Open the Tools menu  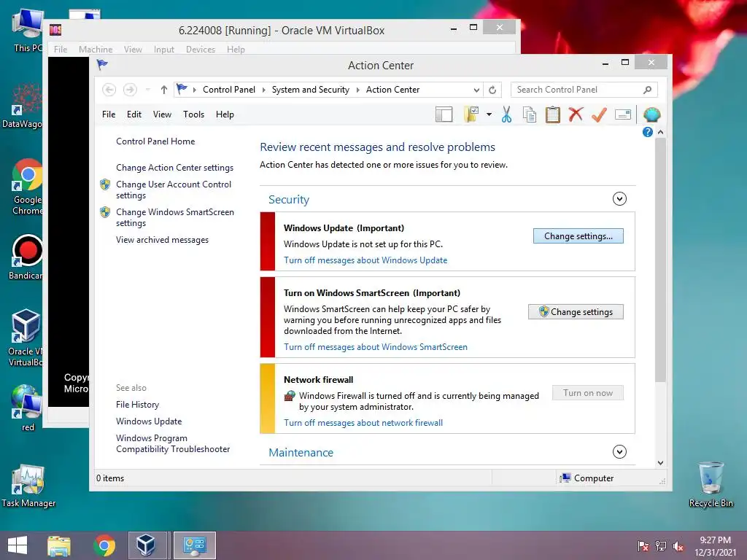[193, 114]
